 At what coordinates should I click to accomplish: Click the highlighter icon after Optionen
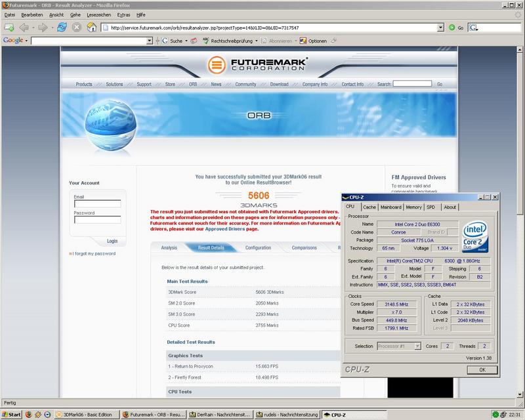pyautogui.click(x=333, y=41)
